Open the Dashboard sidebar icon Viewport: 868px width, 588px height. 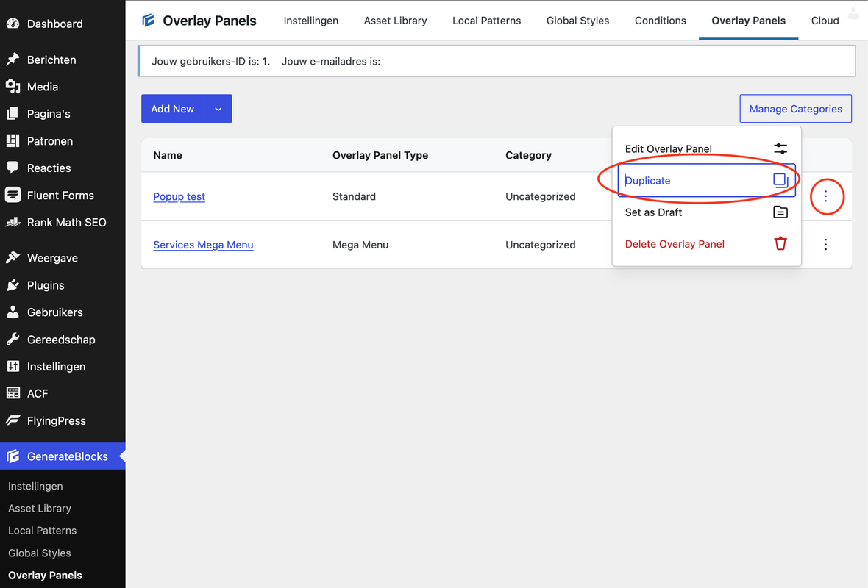(13, 24)
